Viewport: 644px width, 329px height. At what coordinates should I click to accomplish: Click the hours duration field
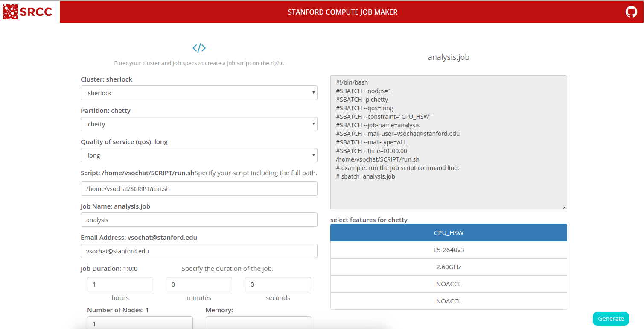tap(120, 284)
